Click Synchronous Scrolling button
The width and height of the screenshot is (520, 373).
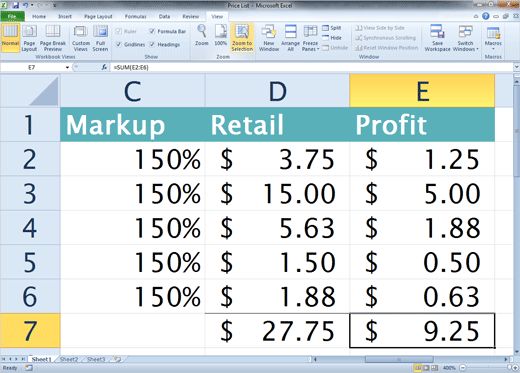coord(385,38)
